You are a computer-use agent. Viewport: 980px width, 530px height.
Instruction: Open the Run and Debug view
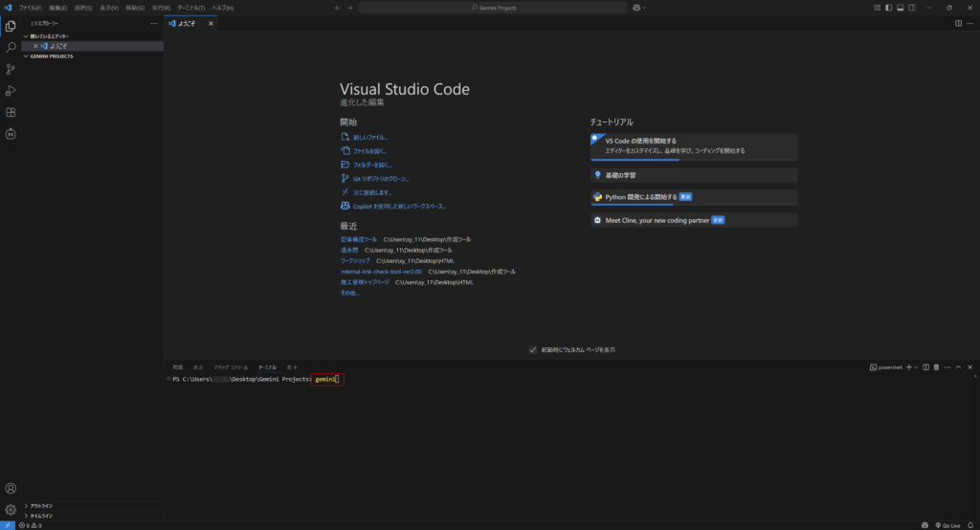[11, 91]
